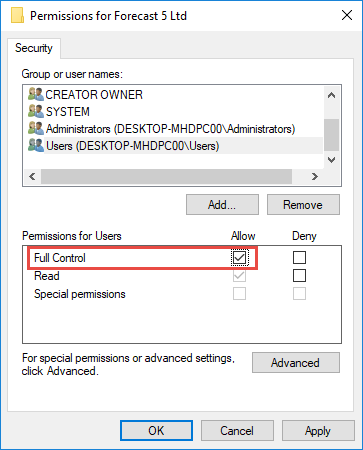Click the horizontal scroll right arrow
363x450 pixels.
314,176
